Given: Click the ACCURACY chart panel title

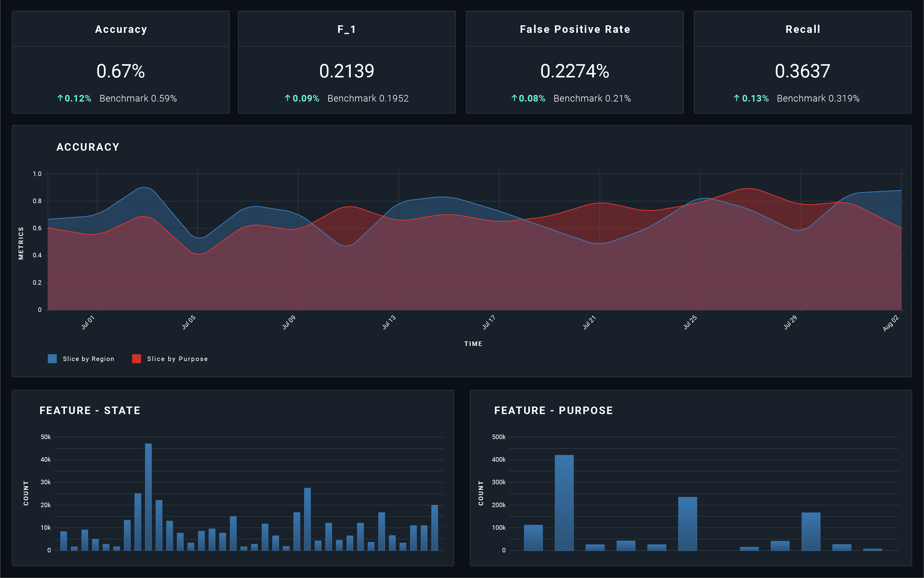Looking at the screenshot, I should coord(88,147).
